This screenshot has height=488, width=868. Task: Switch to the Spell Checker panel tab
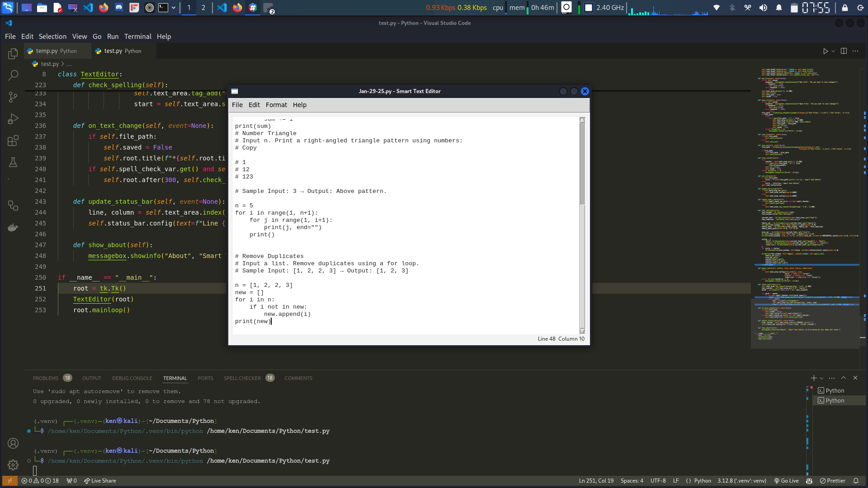coord(242,378)
